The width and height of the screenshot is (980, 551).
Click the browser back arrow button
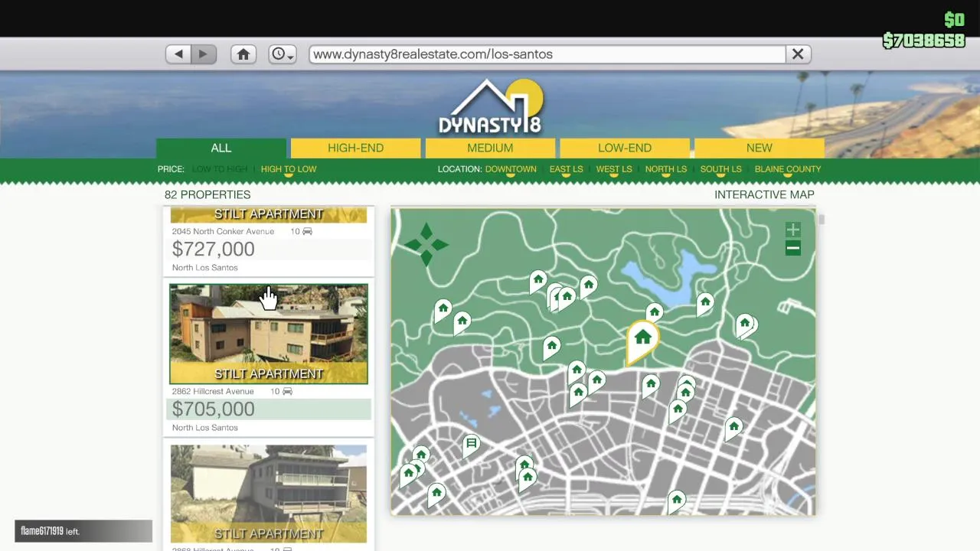click(178, 54)
